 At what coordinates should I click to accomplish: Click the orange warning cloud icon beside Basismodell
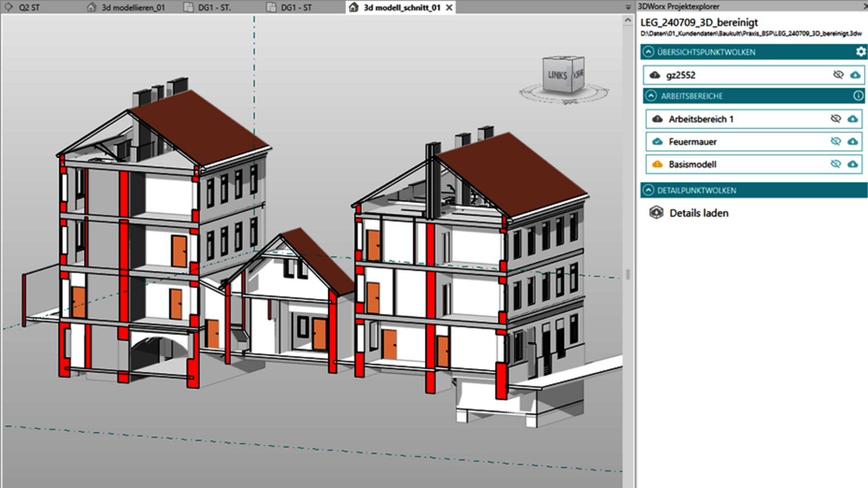click(658, 164)
